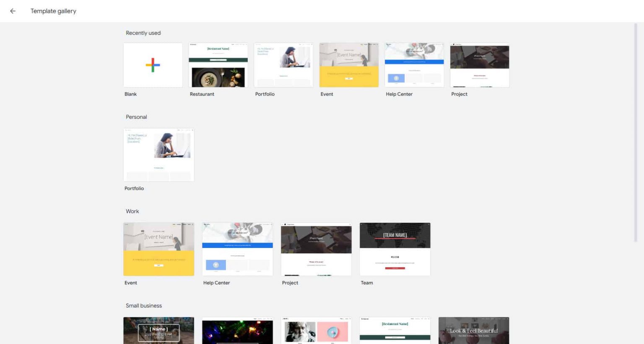Open the Portfolio template in the Personal section
This screenshot has width=644, height=344.
(158, 154)
